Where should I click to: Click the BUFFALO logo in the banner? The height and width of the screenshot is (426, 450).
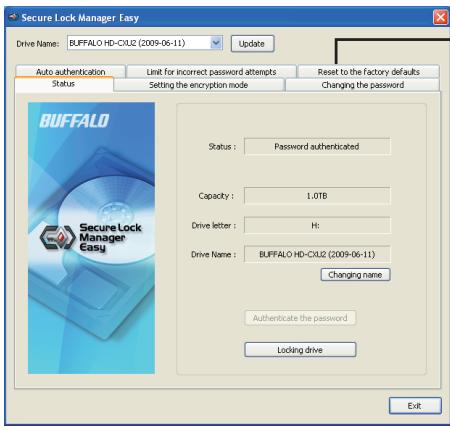pos(74,121)
